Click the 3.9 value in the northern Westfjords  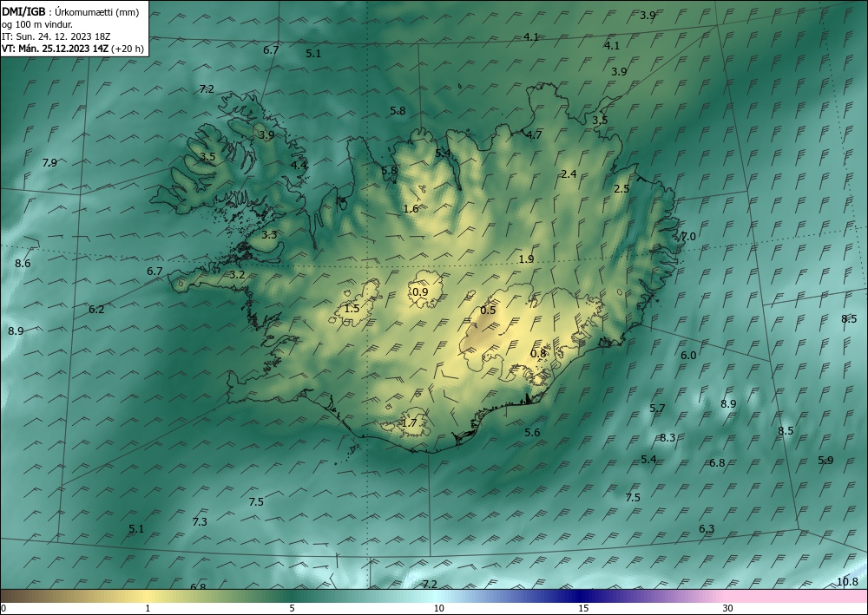pyautogui.click(x=266, y=135)
